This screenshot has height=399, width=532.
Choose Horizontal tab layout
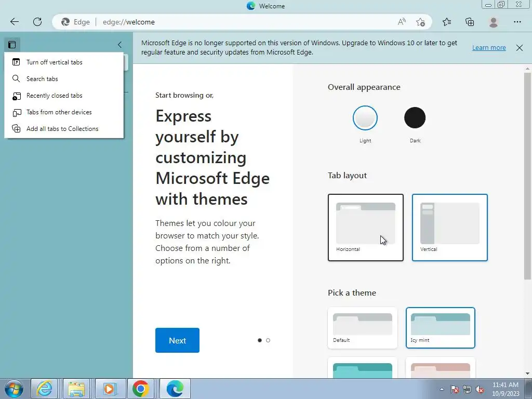pyautogui.click(x=365, y=228)
